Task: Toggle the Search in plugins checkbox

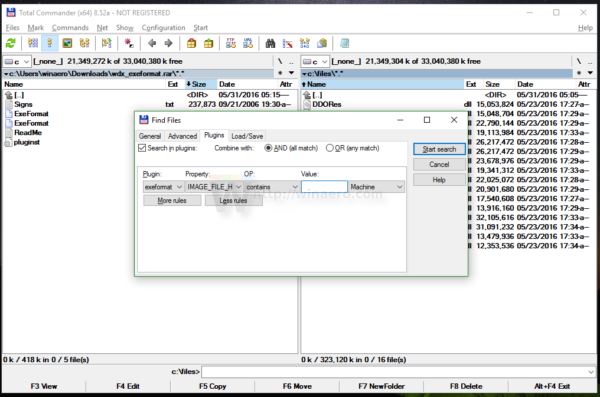Action: pyautogui.click(x=142, y=148)
